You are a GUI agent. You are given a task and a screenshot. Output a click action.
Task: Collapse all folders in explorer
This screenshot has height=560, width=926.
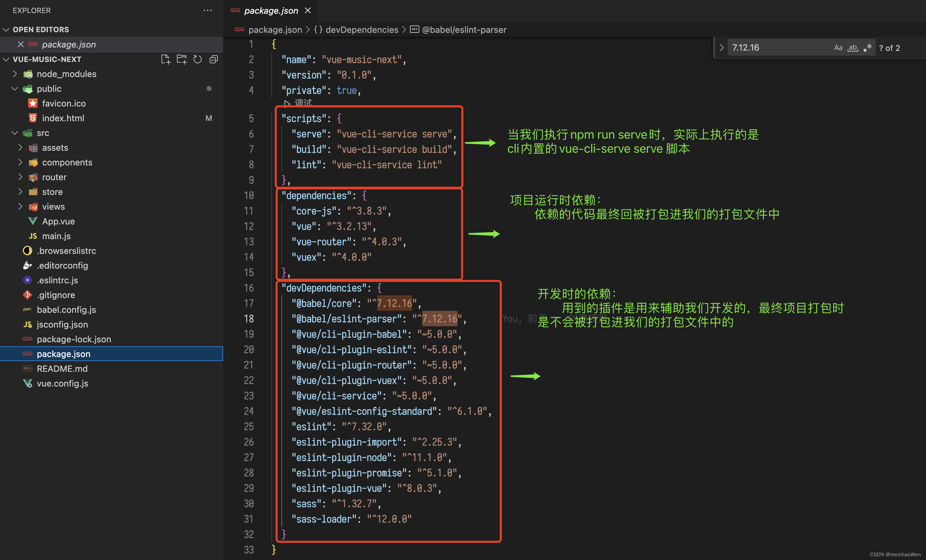213,59
